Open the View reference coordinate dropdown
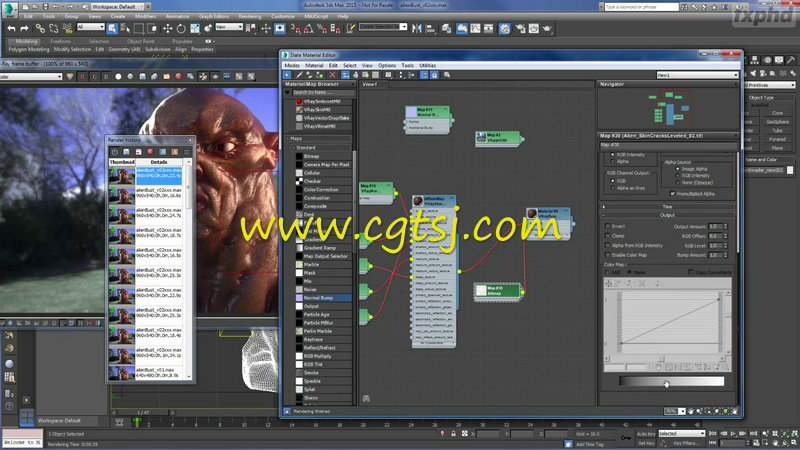 click(x=228, y=27)
